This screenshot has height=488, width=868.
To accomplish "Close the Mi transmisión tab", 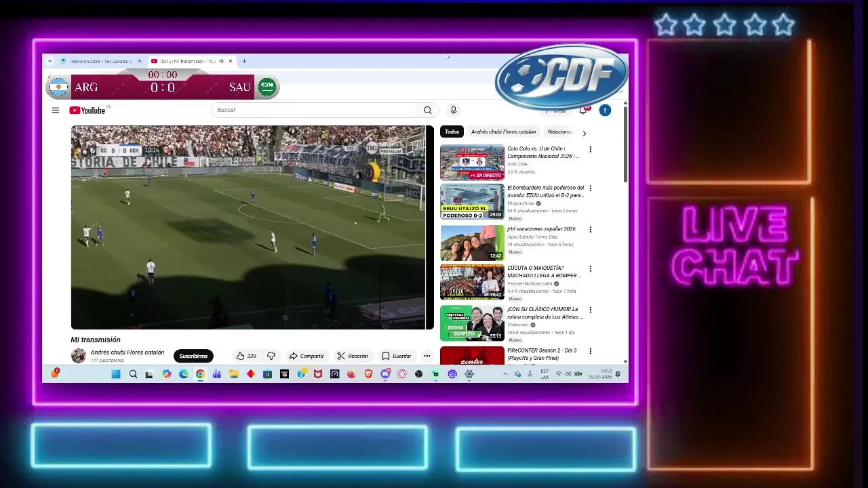I will click(231, 61).
